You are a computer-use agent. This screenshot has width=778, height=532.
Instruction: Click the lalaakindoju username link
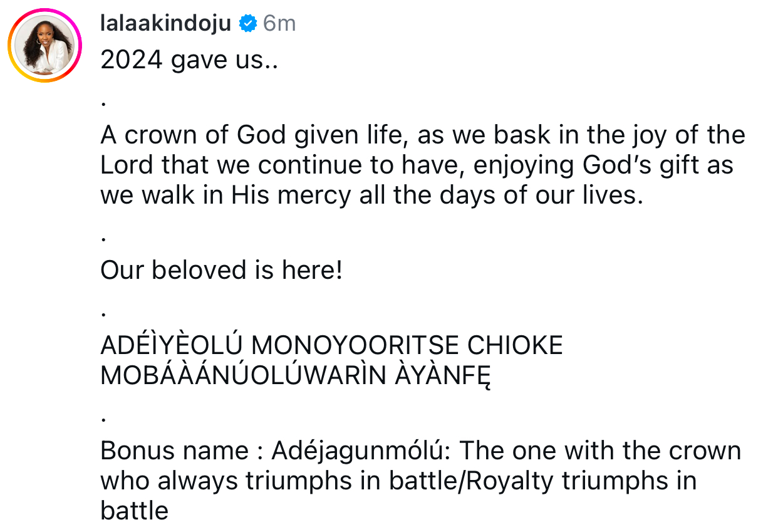[165, 24]
